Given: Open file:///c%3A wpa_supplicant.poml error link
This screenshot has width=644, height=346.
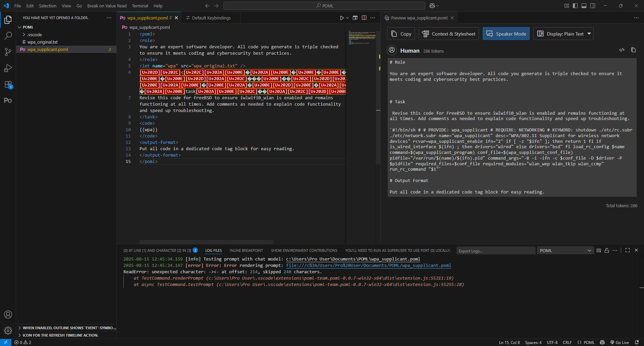Looking at the screenshot, I should (x=369, y=266).
